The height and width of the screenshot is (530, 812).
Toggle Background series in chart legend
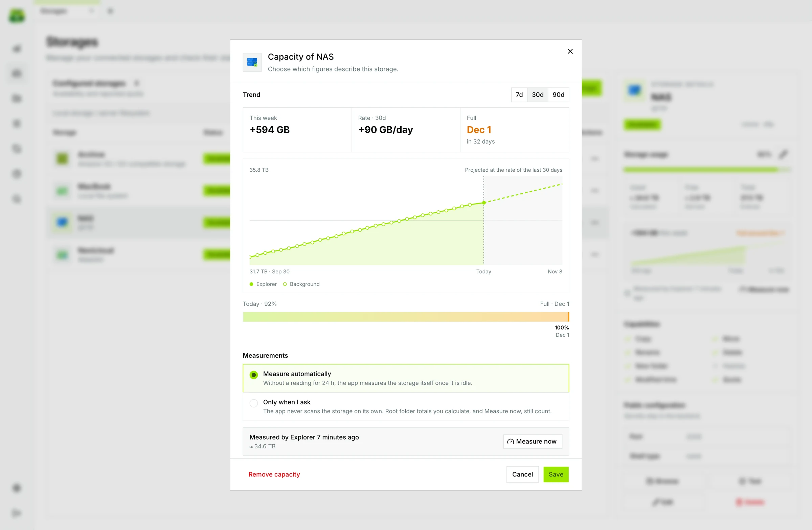pyautogui.click(x=301, y=284)
